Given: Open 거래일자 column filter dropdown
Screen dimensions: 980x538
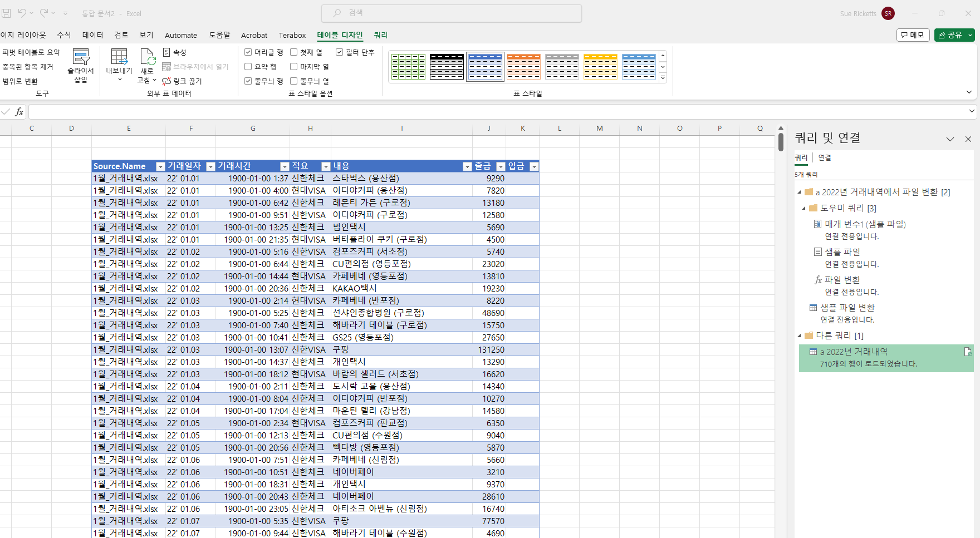Looking at the screenshot, I should tap(210, 166).
